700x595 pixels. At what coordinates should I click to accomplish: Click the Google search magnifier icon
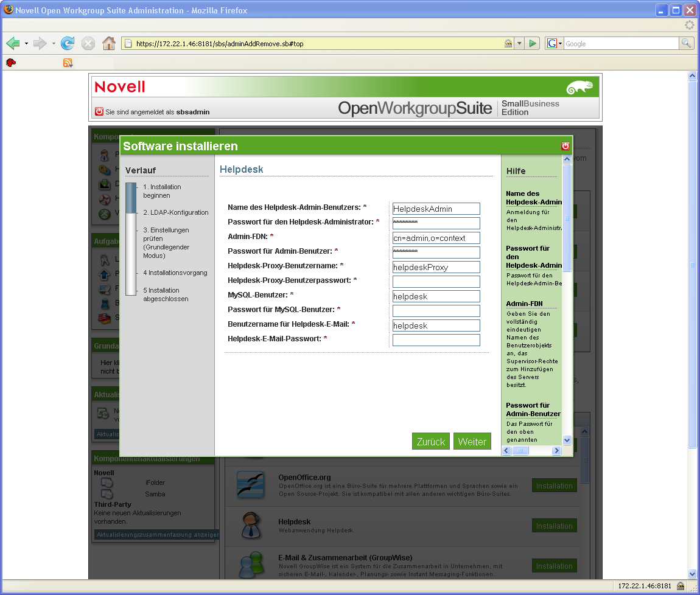686,43
